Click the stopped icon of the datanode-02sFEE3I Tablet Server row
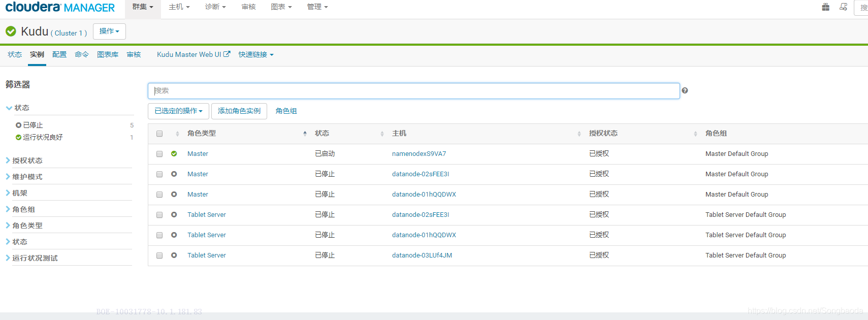The width and height of the screenshot is (868, 320). 174,214
